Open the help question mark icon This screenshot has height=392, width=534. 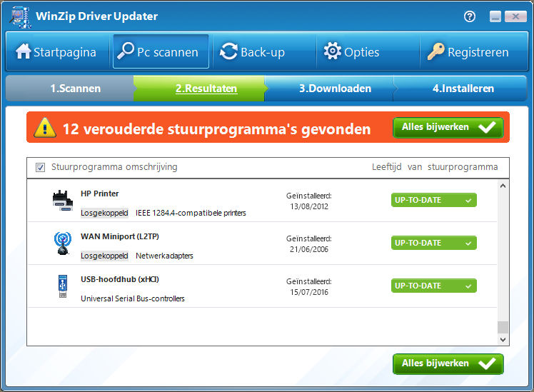click(470, 16)
